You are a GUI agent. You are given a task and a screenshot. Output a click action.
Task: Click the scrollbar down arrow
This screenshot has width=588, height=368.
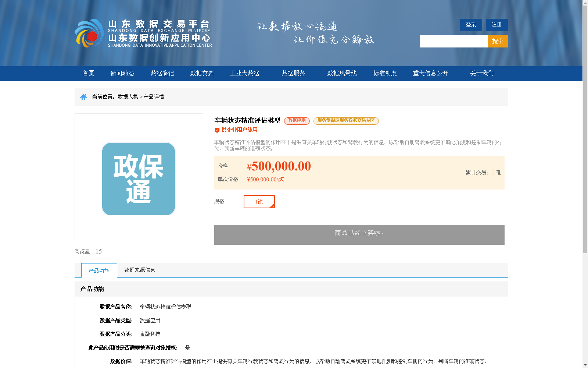[x=585, y=365]
